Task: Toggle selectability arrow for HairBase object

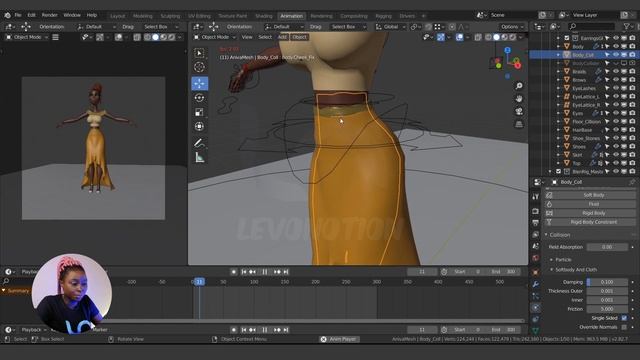Action: (607, 130)
